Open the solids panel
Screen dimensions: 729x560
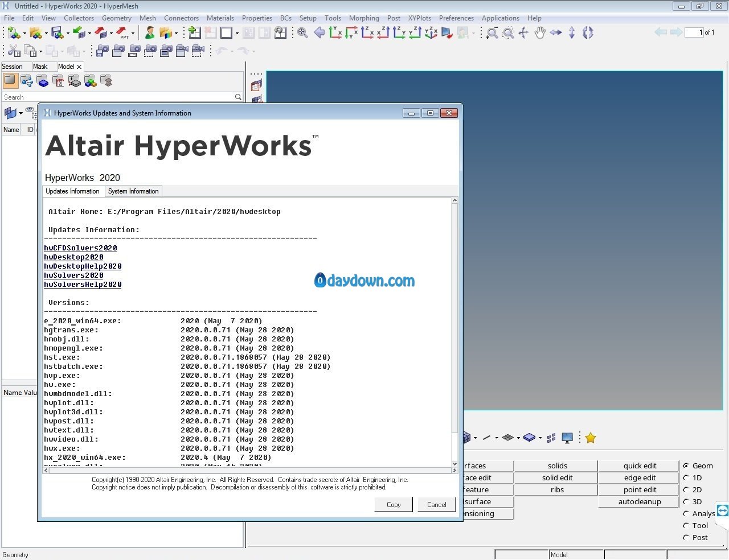556,466
